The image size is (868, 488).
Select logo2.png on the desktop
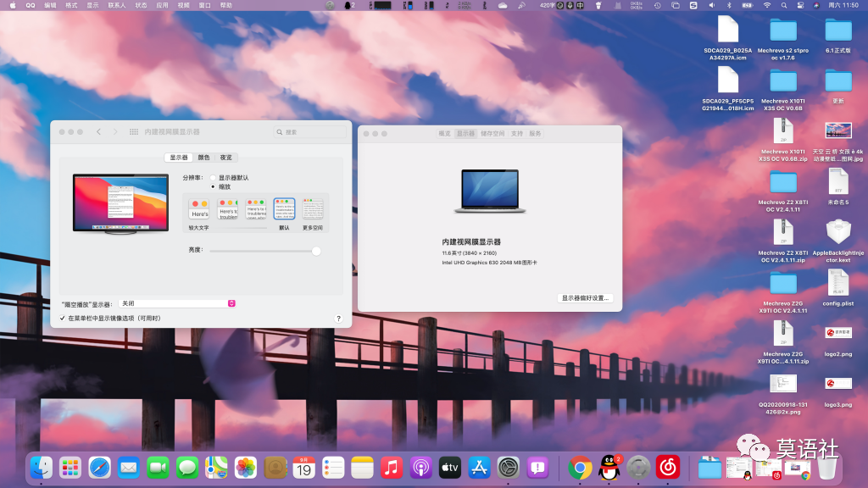(x=838, y=339)
